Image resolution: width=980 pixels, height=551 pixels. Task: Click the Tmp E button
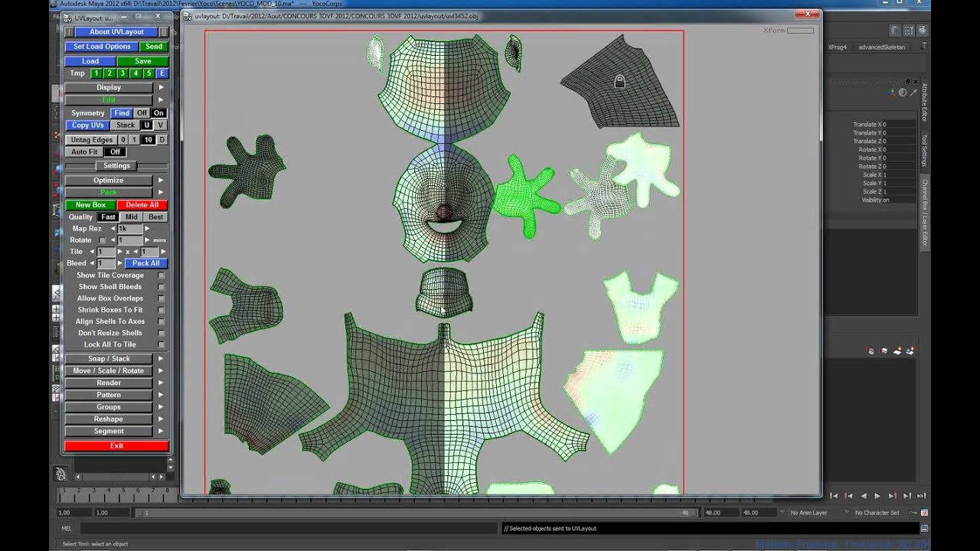tap(162, 73)
